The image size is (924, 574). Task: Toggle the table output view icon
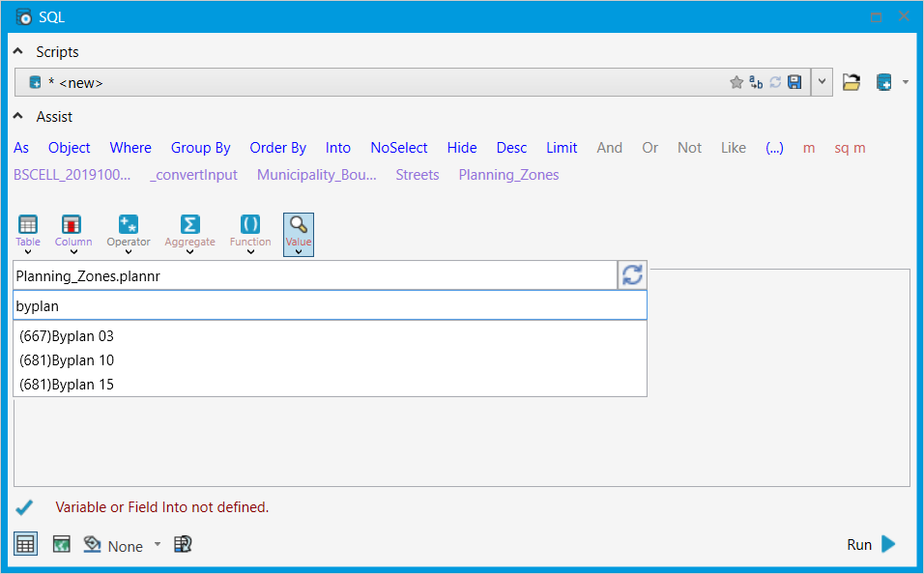coord(25,544)
